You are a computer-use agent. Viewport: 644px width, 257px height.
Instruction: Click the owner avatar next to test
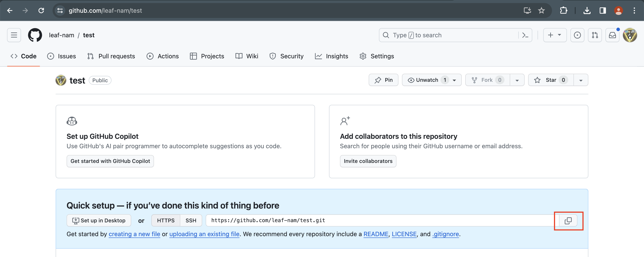pos(61,80)
